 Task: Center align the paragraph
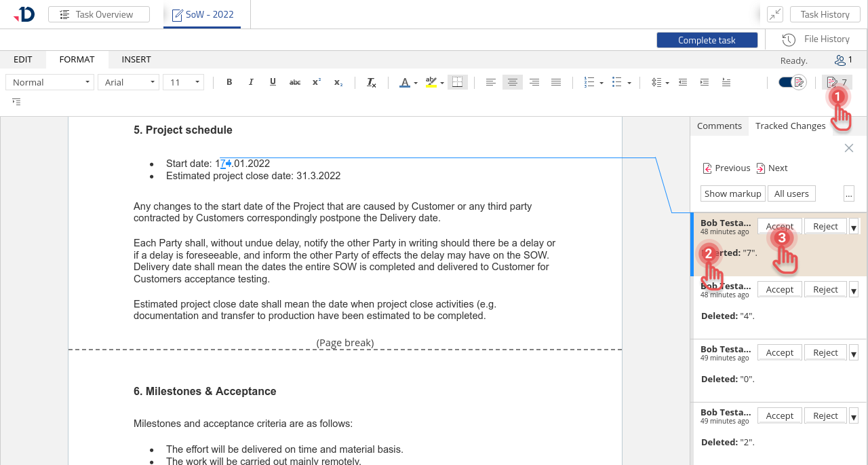point(513,82)
